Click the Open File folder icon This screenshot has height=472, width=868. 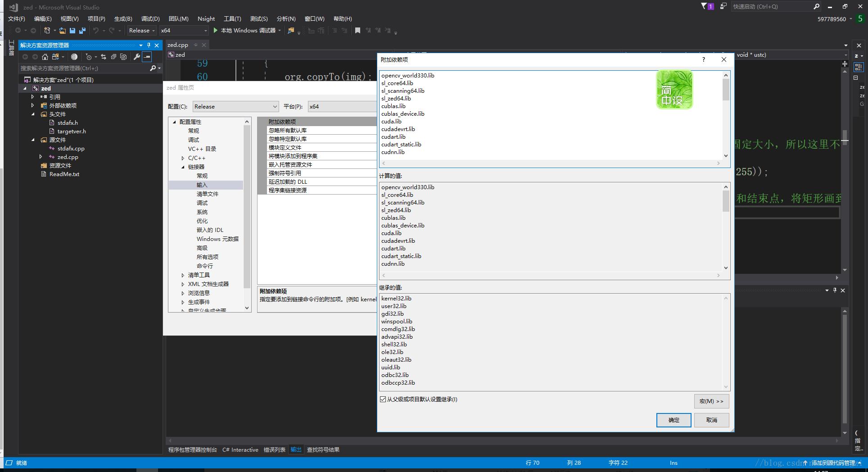63,31
